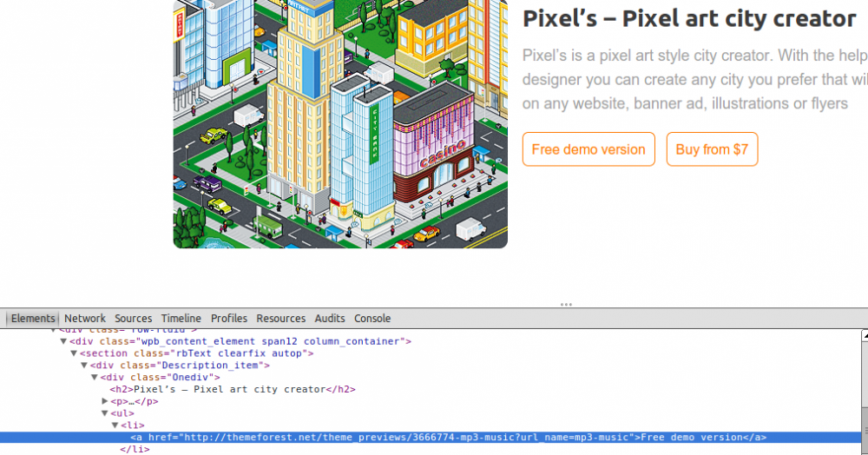Go to the Resources tab
Screen dimensions: 868x455
280,319
